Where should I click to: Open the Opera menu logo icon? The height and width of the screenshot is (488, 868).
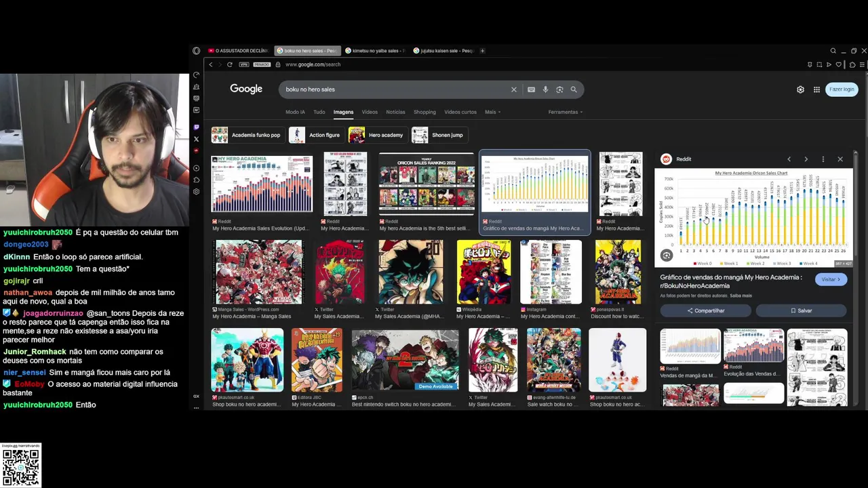pos(197,51)
